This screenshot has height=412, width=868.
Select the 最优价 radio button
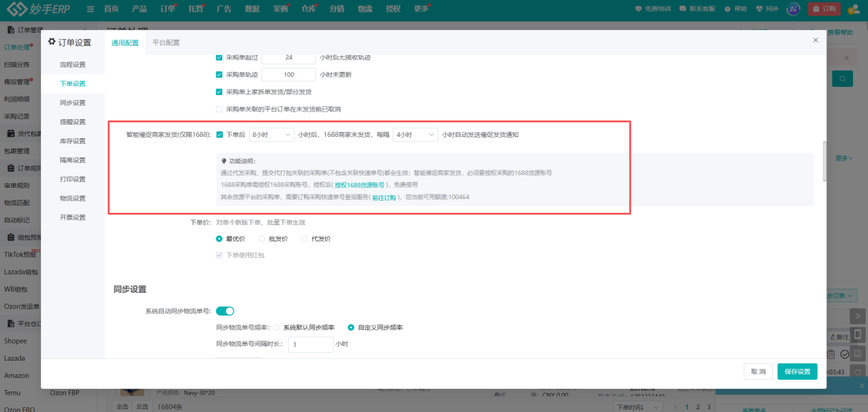coord(219,239)
